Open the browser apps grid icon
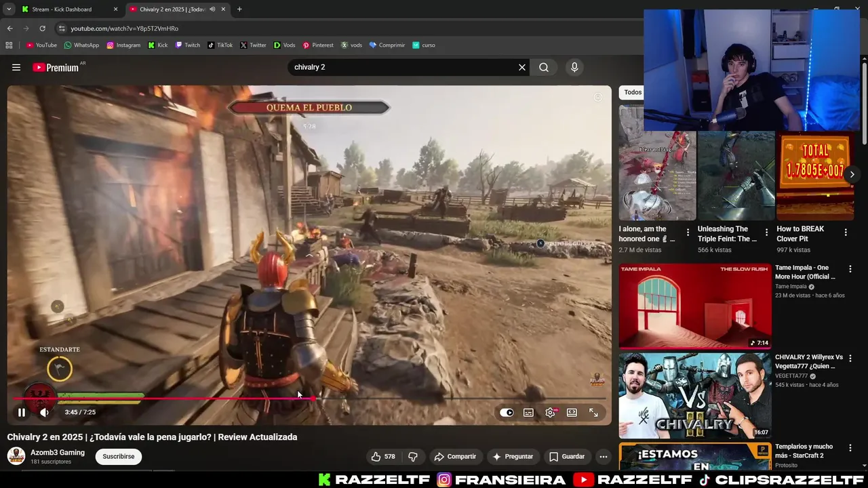The width and height of the screenshot is (868, 488). (x=9, y=45)
